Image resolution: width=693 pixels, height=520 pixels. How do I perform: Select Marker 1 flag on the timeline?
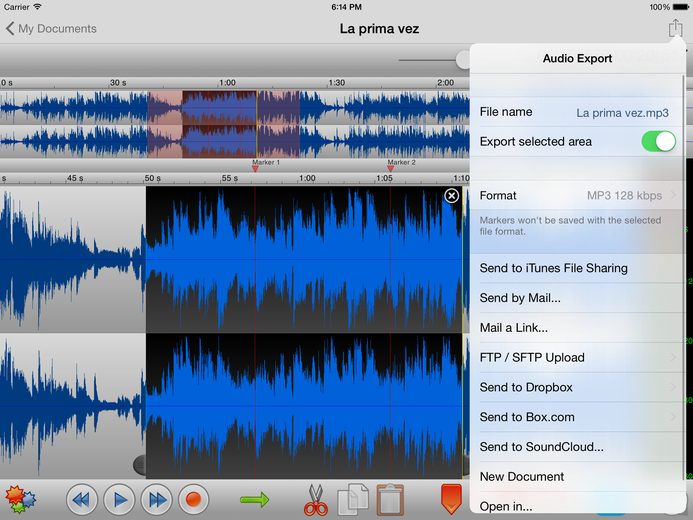point(255,168)
